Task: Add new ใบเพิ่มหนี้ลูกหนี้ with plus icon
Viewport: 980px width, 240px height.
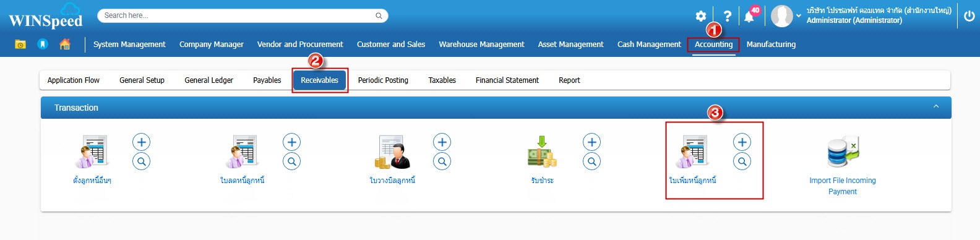Action: click(x=742, y=142)
